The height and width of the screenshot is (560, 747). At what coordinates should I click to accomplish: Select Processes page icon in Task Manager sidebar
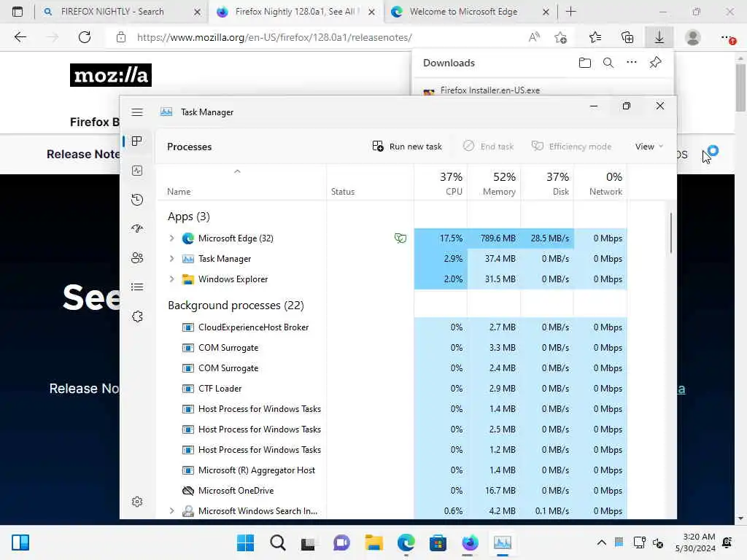[x=137, y=141]
